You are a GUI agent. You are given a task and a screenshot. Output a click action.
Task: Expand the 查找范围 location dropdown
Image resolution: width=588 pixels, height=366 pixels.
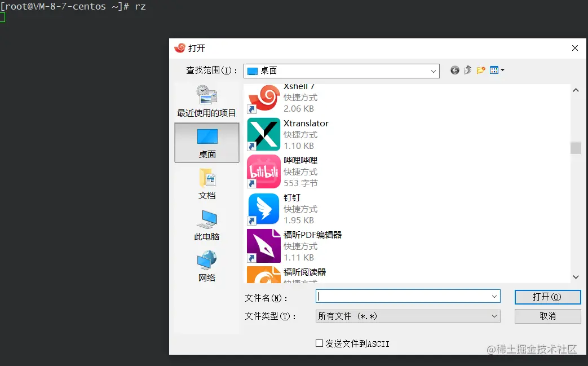pyautogui.click(x=433, y=71)
